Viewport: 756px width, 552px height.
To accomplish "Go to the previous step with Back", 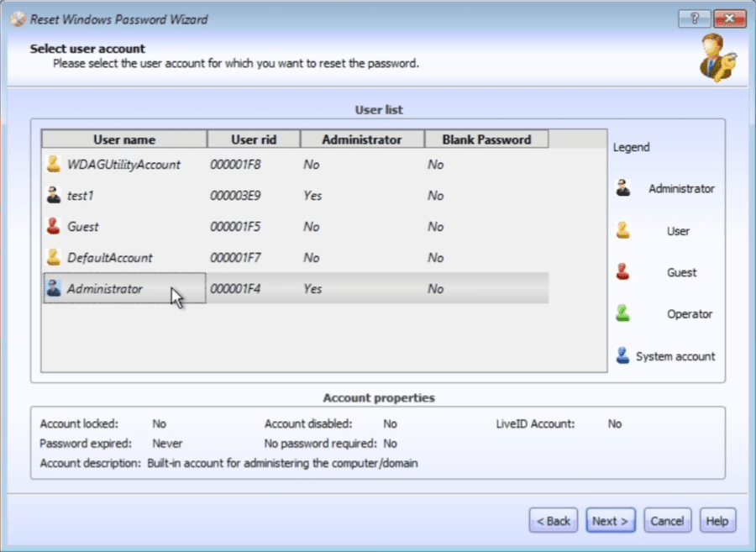I will pos(553,521).
